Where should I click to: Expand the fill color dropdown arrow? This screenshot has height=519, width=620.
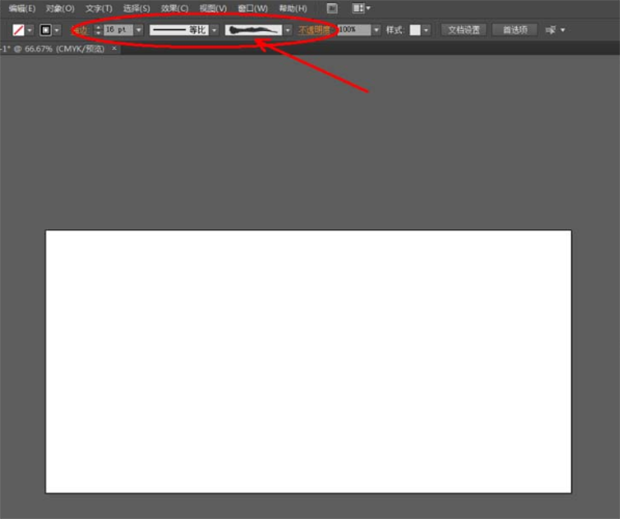pos(30,30)
